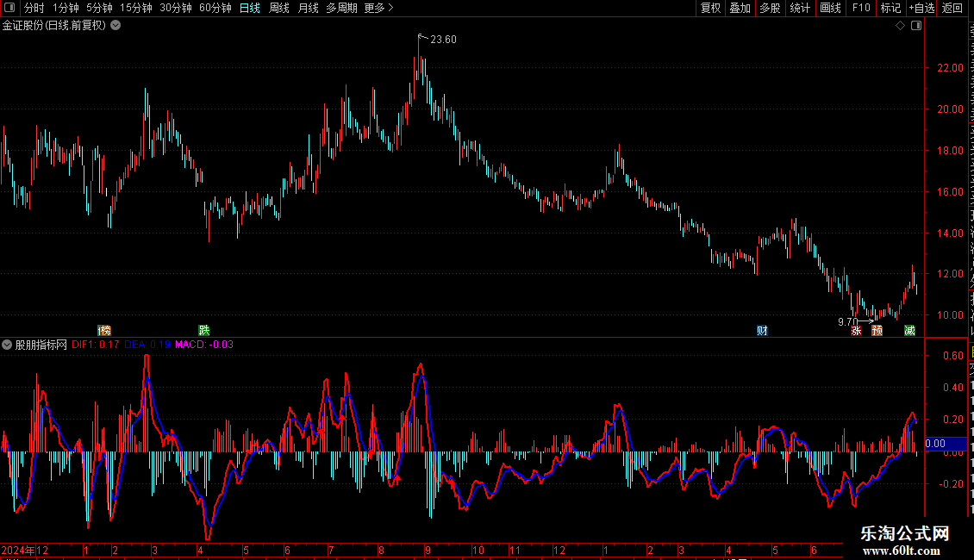Open 多周期 multi-period view

(341, 8)
